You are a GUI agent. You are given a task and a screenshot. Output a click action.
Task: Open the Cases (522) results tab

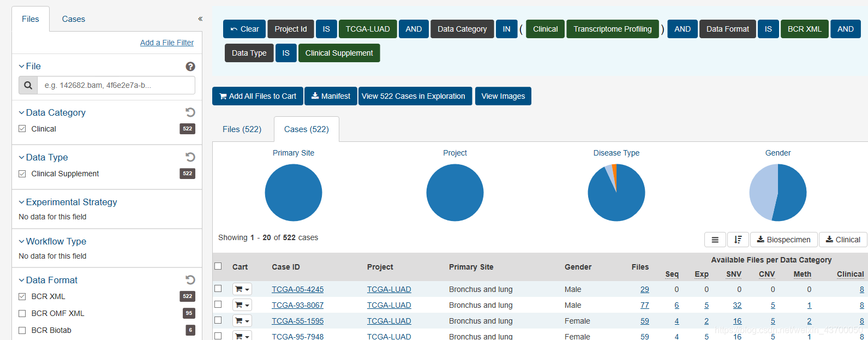[307, 129]
